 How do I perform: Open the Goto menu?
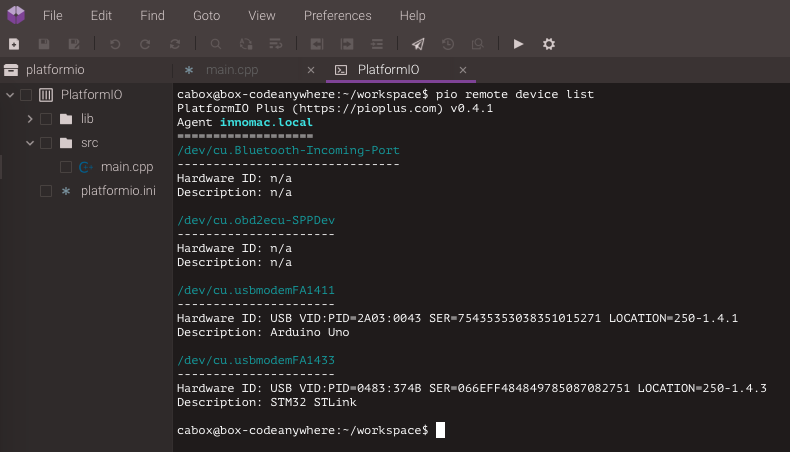tap(207, 16)
